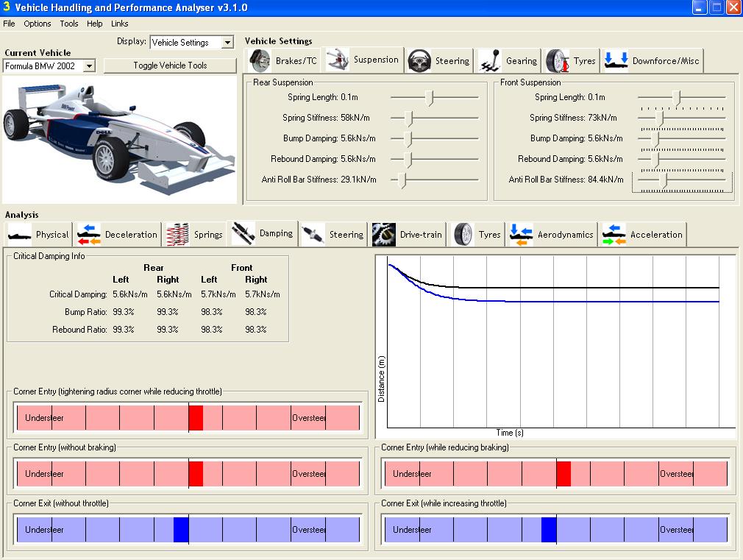Click the Drive-train gears icon
Viewport: 743px width, 560px height.
click(x=384, y=235)
